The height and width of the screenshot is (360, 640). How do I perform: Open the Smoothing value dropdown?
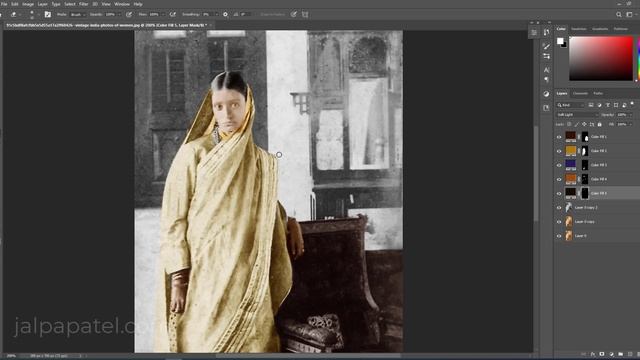coord(217,14)
